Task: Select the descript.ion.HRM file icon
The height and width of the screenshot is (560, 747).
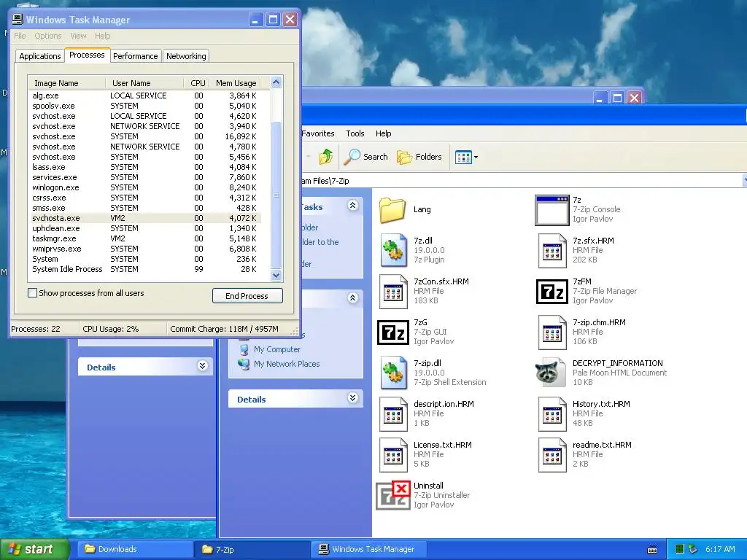Action: (393, 414)
